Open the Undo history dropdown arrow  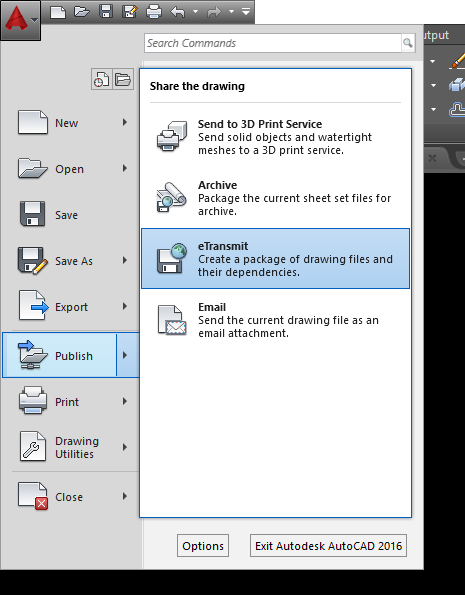pyautogui.click(x=195, y=12)
